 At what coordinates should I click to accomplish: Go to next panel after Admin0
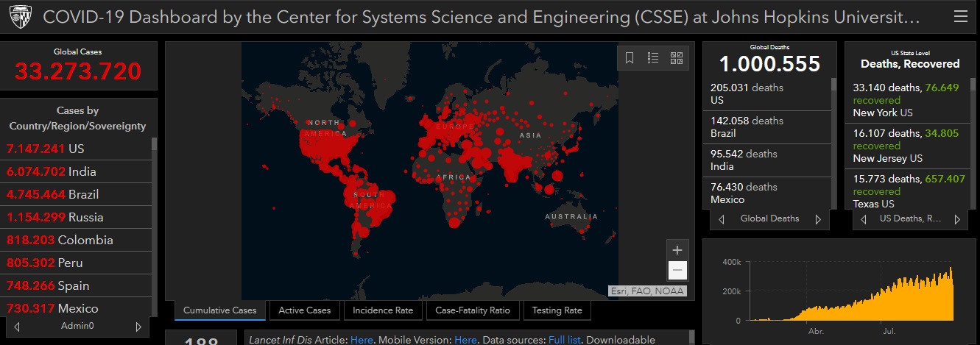tap(138, 327)
